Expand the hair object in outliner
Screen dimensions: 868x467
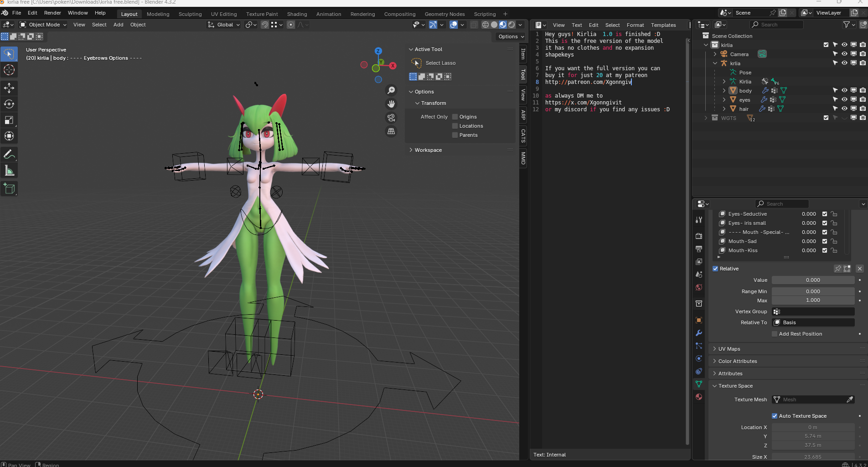pos(724,109)
